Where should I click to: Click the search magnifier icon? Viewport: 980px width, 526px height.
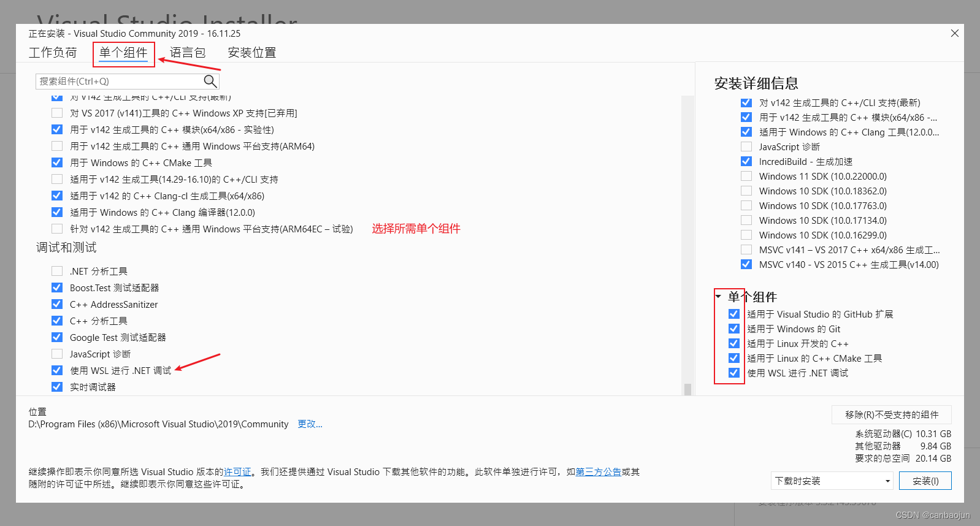(210, 81)
